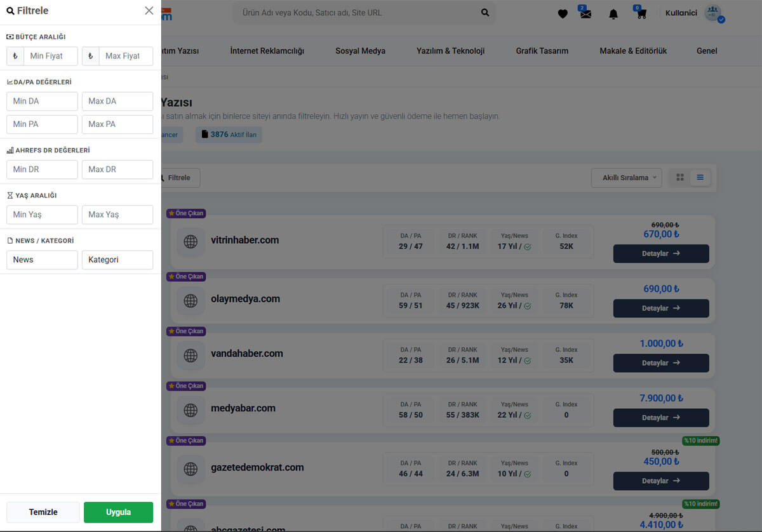Switch to grid view layout
The height and width of the screenshot is (532, 762).
pyautogui.click(x=680, y=178)
